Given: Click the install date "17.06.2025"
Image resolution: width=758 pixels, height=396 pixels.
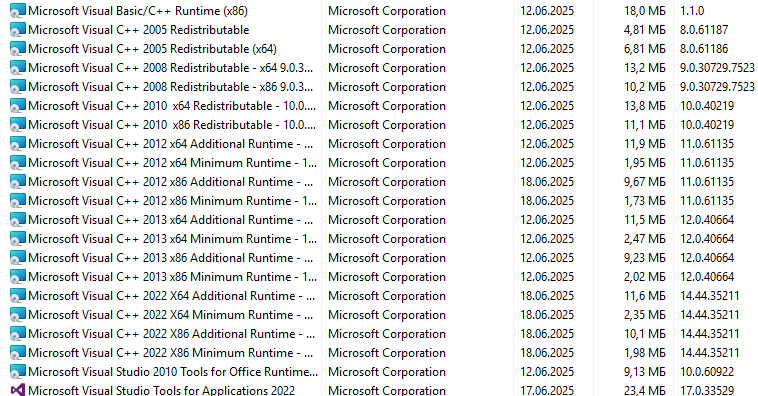Looking at the screenshot, I should [547, 390].
